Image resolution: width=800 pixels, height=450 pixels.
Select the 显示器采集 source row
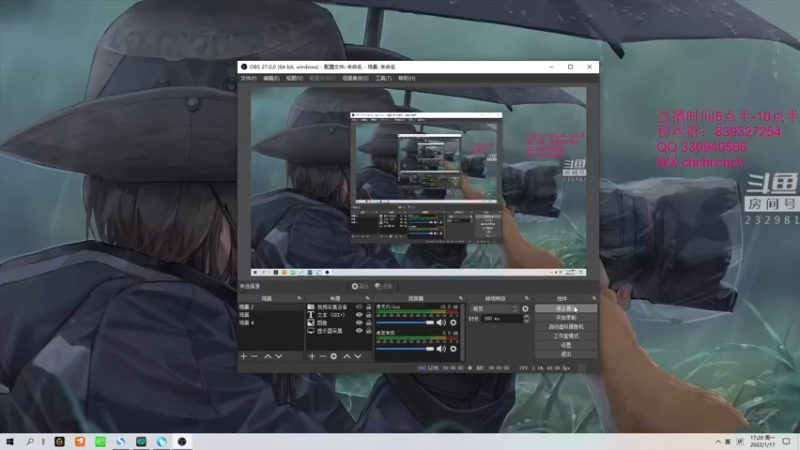tap(339, 331)
